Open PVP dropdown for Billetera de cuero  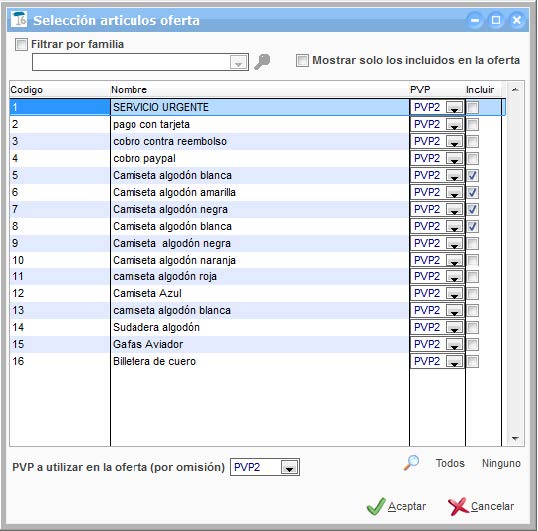coord(454,361)
